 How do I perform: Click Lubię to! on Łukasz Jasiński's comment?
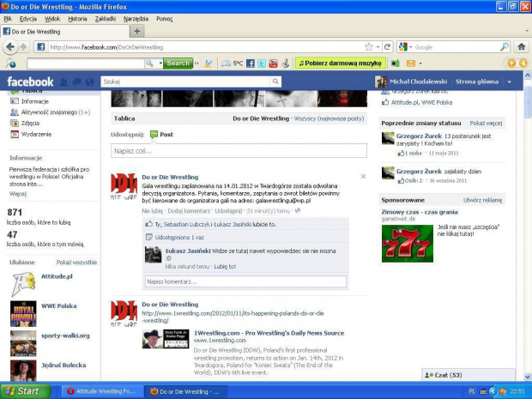[x=225, y=266]
